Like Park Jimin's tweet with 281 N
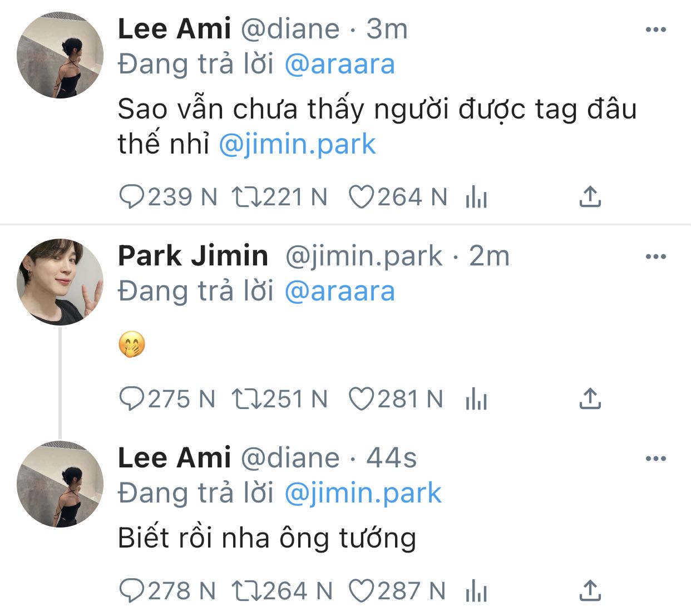 pos(361,400)
